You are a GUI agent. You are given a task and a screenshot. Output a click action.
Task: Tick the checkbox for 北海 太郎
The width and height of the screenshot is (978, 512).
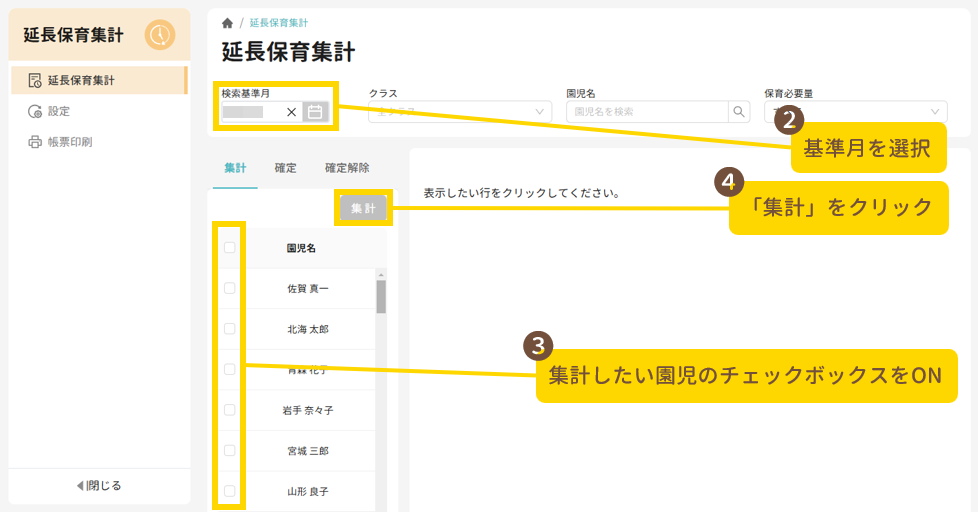230,329
